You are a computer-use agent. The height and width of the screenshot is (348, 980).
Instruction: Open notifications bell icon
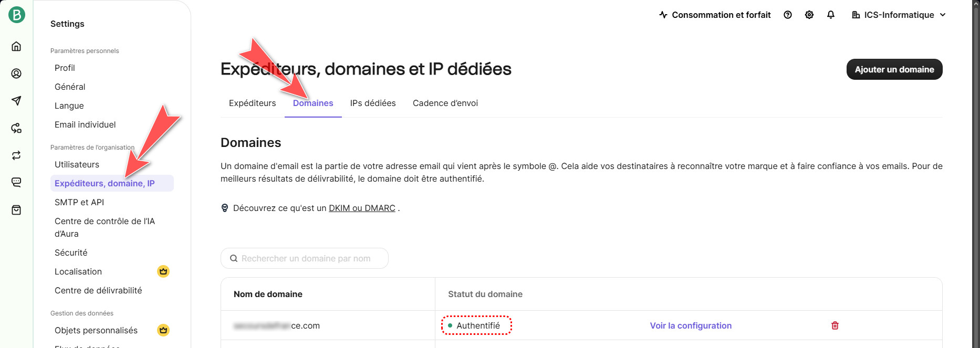click(x=830, y=15)
